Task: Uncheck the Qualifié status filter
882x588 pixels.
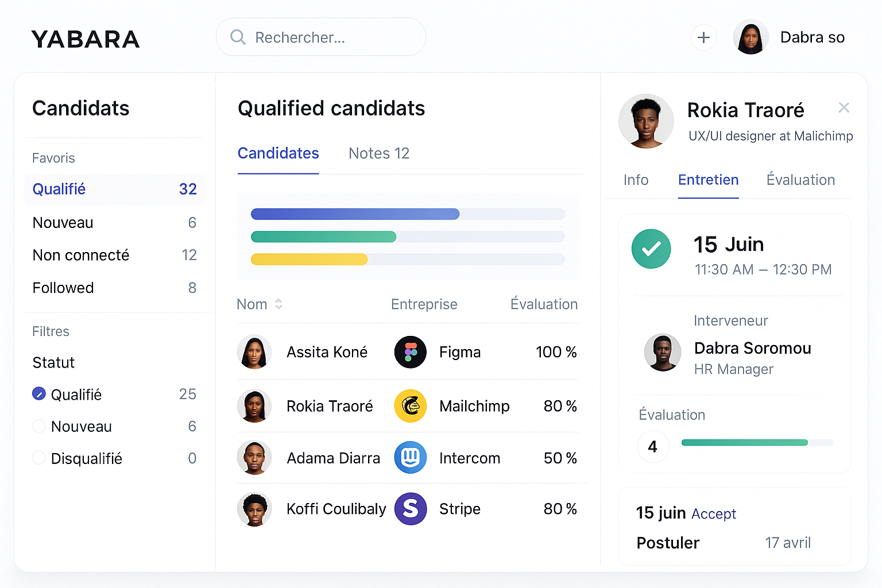Action: coord(38,394)
